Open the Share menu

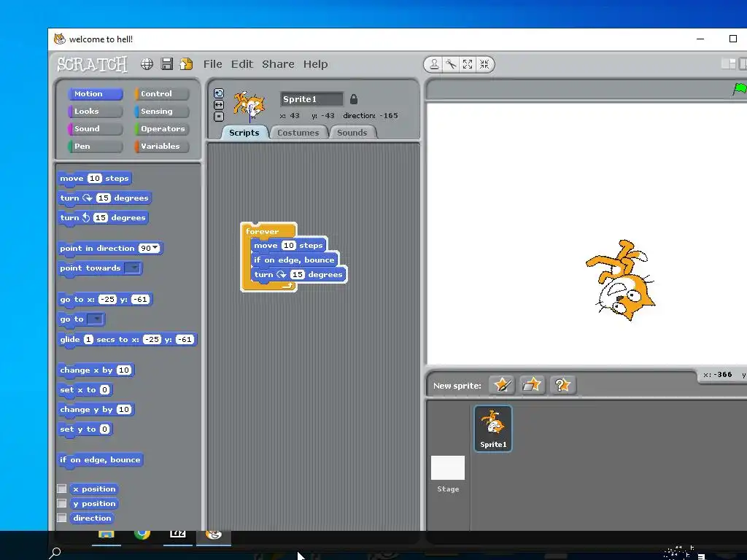278,64
